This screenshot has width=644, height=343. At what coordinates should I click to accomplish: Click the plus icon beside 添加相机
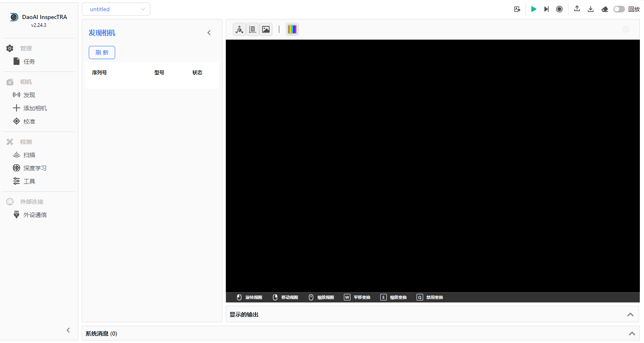17,108
